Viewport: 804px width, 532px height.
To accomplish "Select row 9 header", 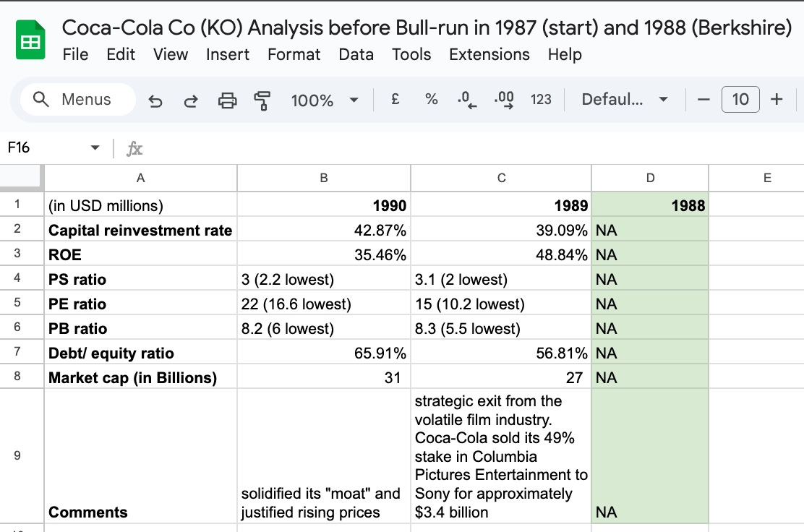I will tap(21, 455).
